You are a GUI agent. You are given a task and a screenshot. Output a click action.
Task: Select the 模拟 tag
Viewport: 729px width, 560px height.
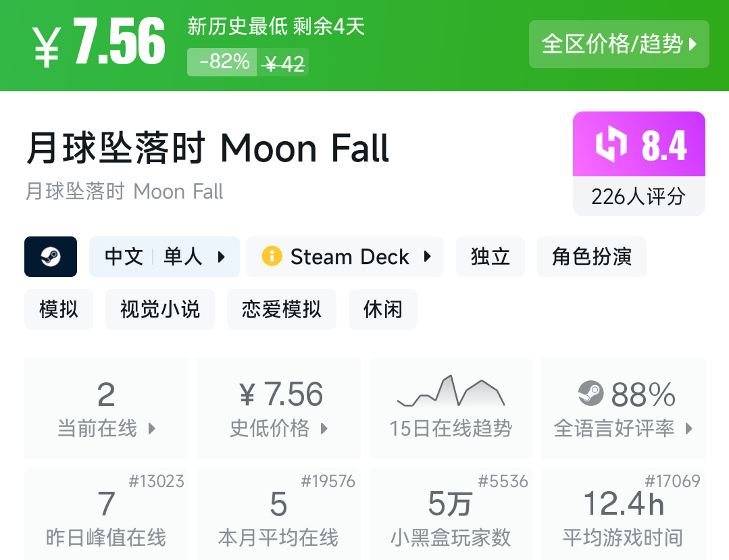coord(59,309)
